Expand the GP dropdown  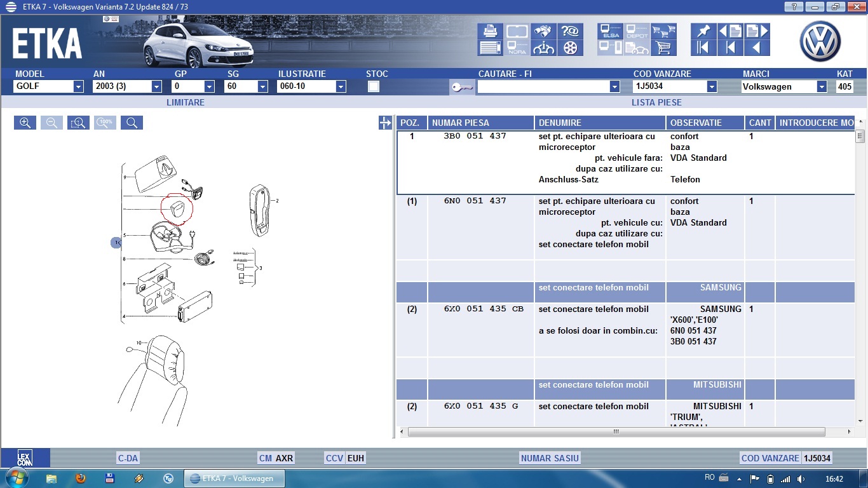pyautogui.click(x=209, y=86)
